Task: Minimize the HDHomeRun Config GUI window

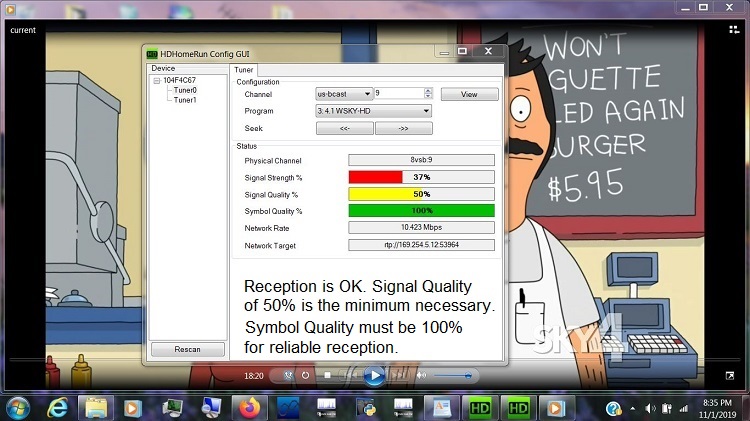Action: pos(444,51)
